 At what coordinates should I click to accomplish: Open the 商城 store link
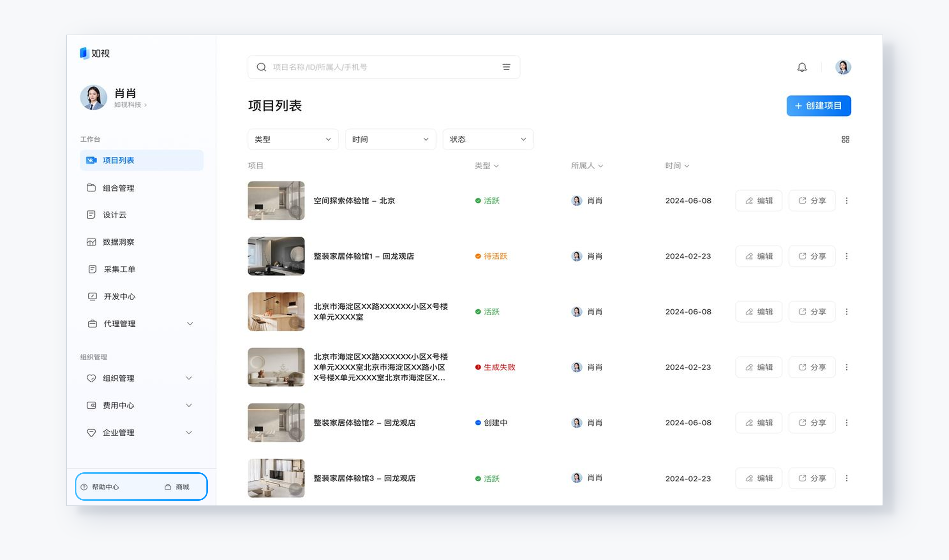click(x=177, y=487)
